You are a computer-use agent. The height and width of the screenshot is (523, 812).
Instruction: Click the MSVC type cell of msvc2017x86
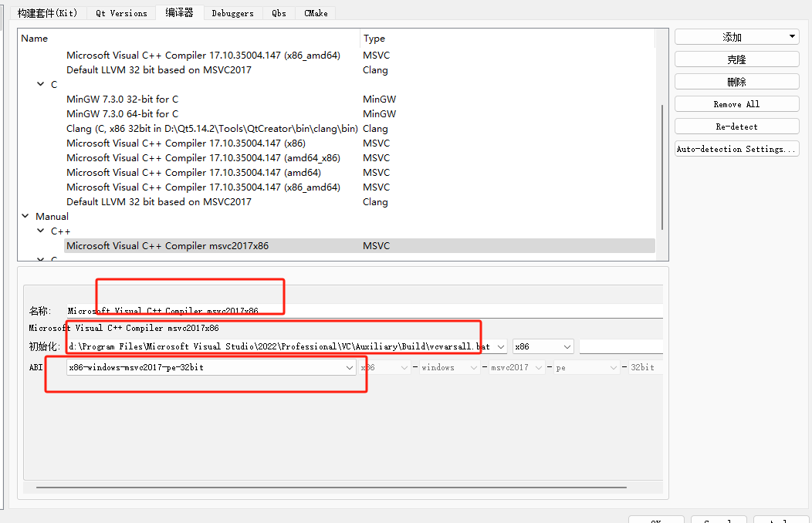[377, 246]
